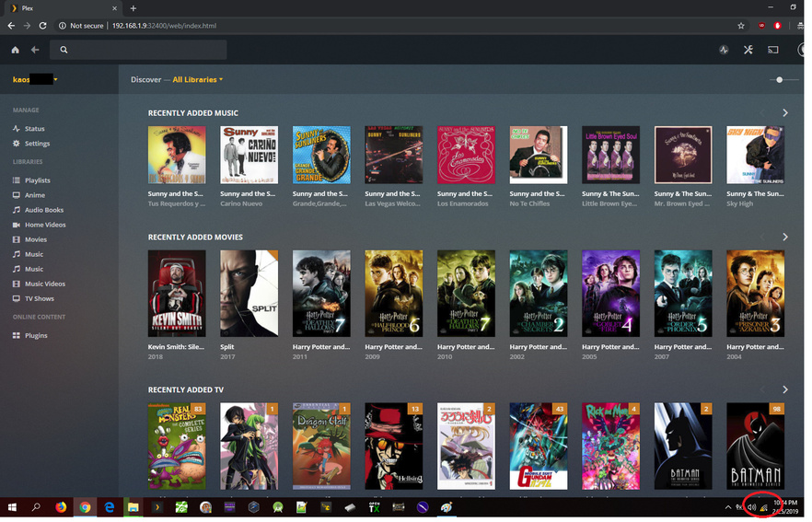Click the volume speaker tray icon
812x522 pixels.
pyautogui.click(x=751, y=508)
